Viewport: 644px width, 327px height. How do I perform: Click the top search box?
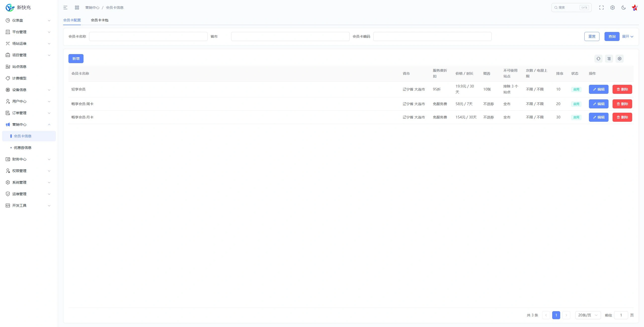click(571, 8)
